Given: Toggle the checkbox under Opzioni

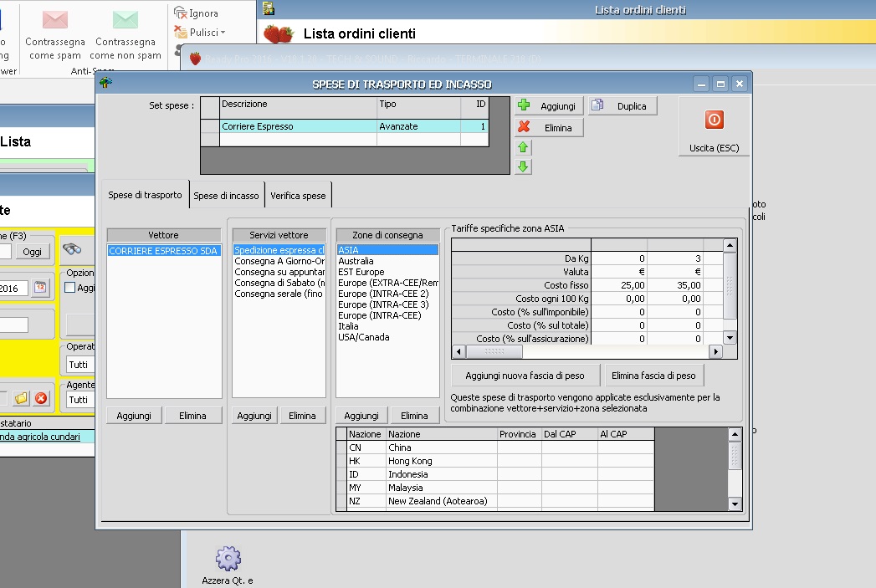Looking at the screenshot, I should pos(70,288).
